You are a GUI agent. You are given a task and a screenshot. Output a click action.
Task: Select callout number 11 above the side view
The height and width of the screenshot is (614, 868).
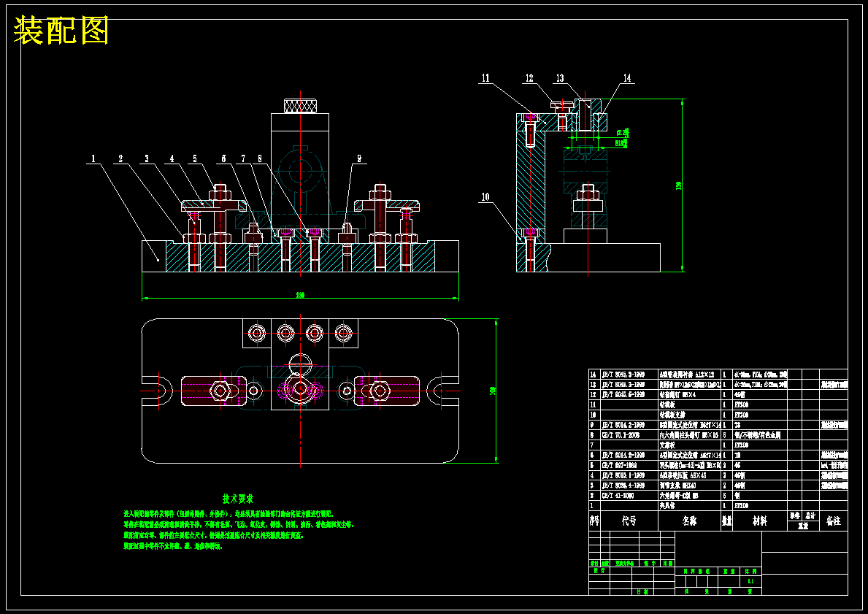point(485,78)
